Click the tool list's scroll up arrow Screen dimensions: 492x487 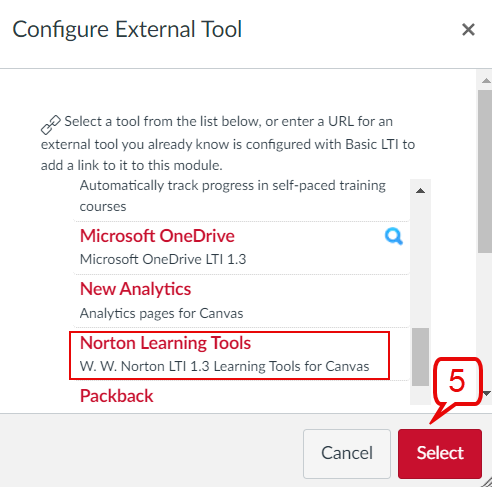pyautogui.click(x=420, y=191)
